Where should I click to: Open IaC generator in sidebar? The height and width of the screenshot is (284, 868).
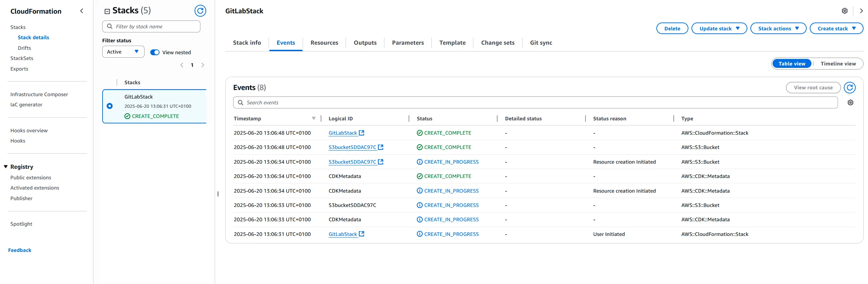(x=26, y=105)
